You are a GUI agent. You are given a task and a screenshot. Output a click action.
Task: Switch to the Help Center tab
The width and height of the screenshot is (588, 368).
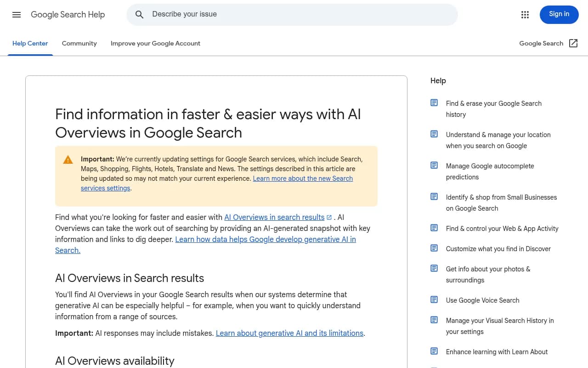click(x=30, y=43)
